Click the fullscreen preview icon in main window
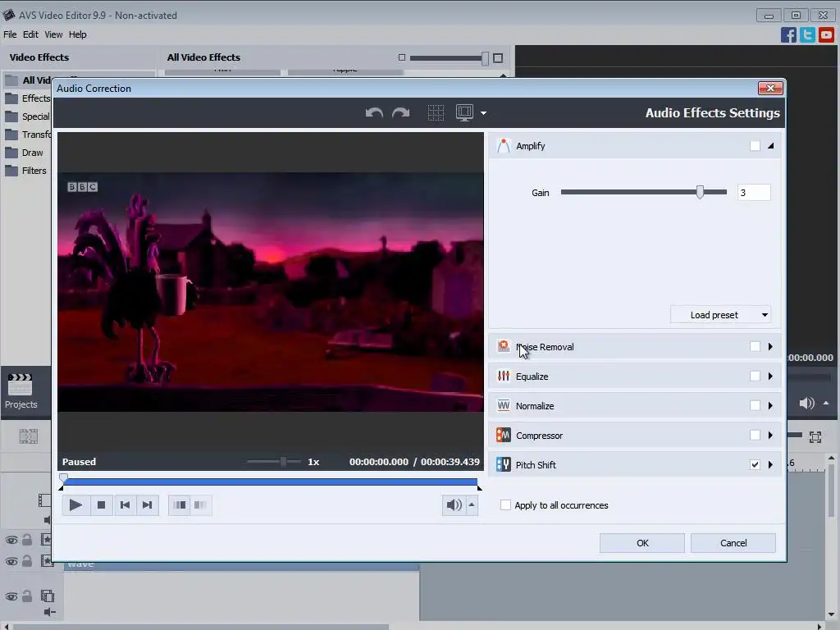 (x=815, y=437)
